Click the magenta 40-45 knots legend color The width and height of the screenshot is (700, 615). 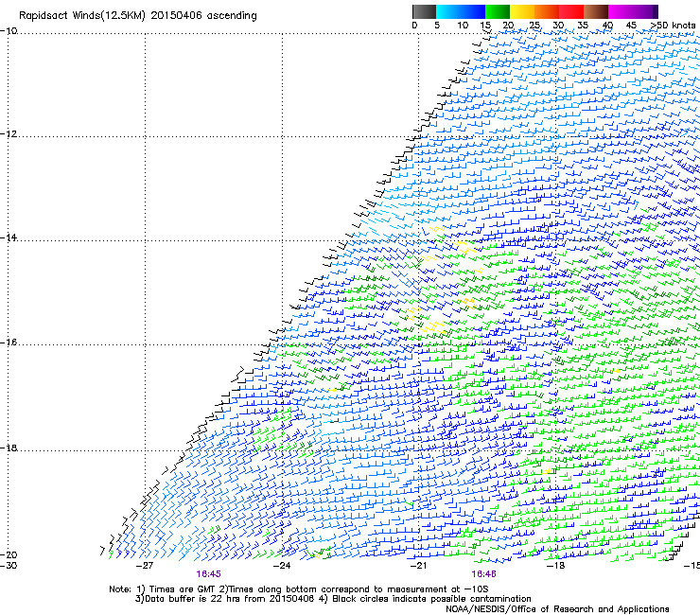tap(621, 11)
